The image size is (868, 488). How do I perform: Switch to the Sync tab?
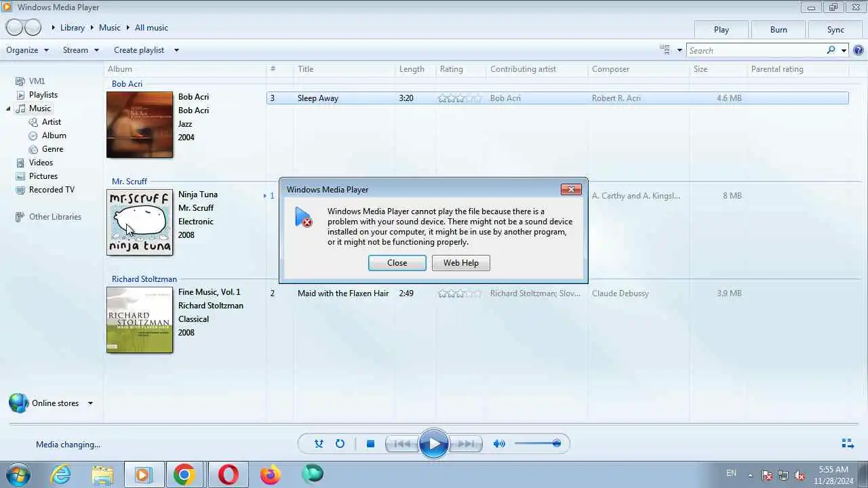click(835, 30)
